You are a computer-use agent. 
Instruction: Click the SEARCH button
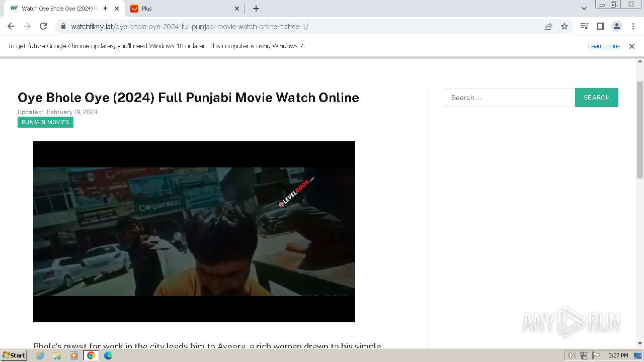(x=597, y=98)
